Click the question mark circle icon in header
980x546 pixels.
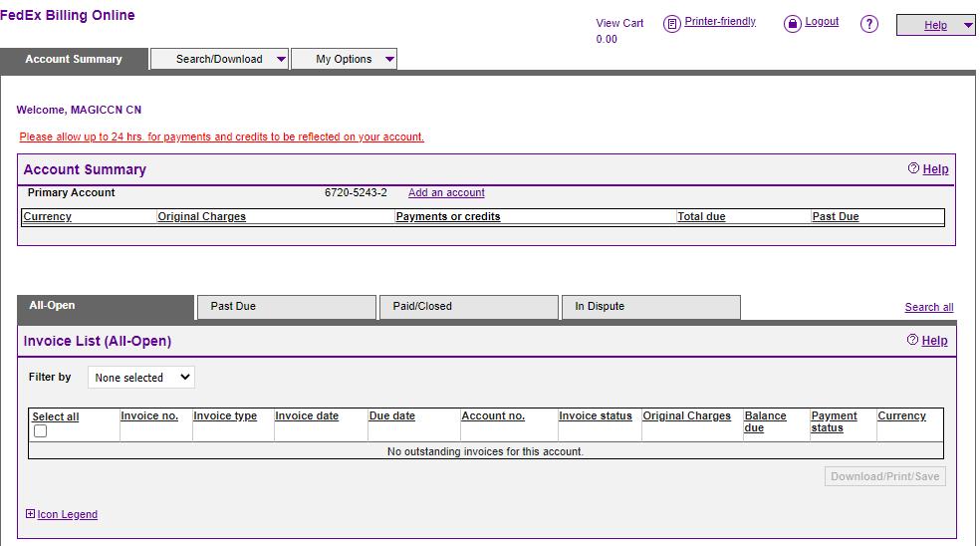869,24
